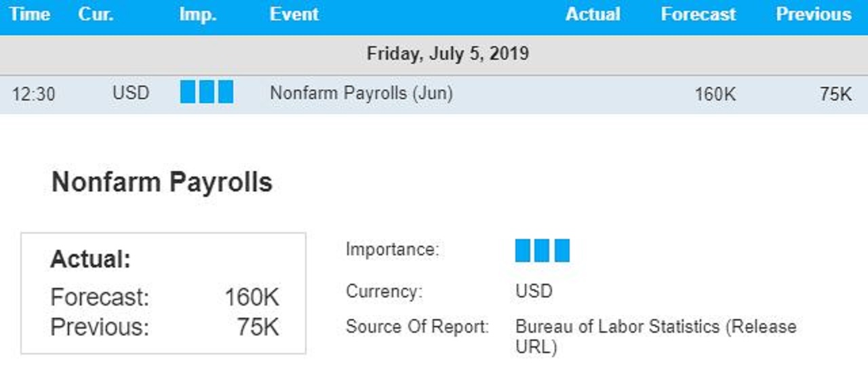This screenshot has width=868, height=368.
Task: Click the importance bars in the event row
Action: pos(207,92)
